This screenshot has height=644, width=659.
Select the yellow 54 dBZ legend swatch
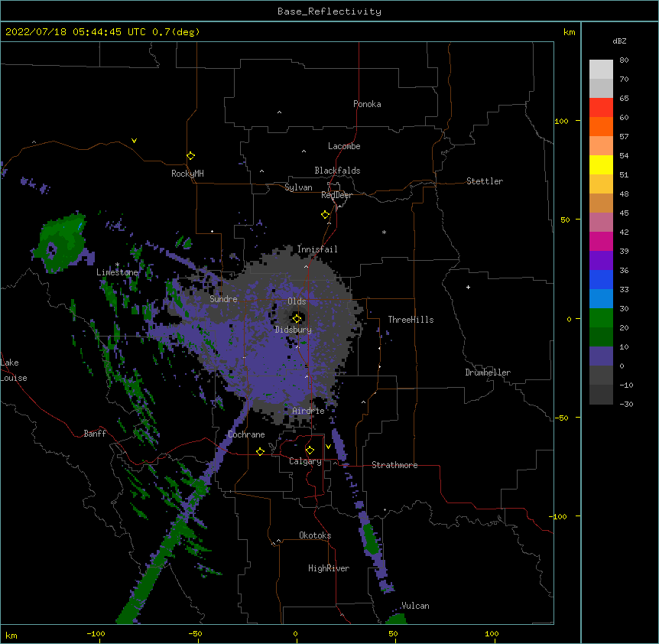(x=601, y=164)
